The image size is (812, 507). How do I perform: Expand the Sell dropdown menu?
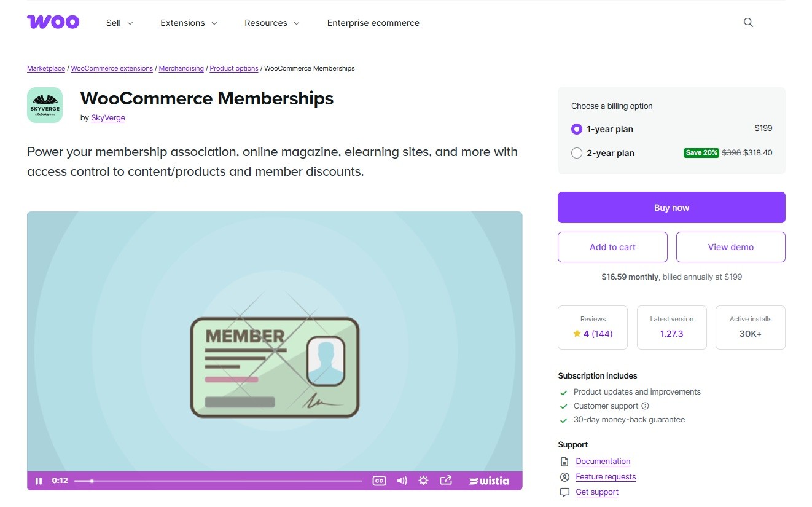119,23
